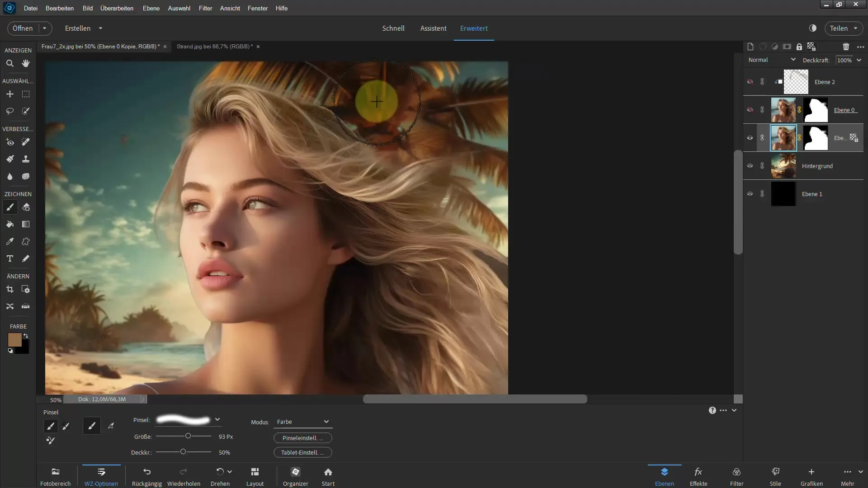This screenshot has height=488, width=868.
Task: Open the Filter menu
Action: click(205, 8)
